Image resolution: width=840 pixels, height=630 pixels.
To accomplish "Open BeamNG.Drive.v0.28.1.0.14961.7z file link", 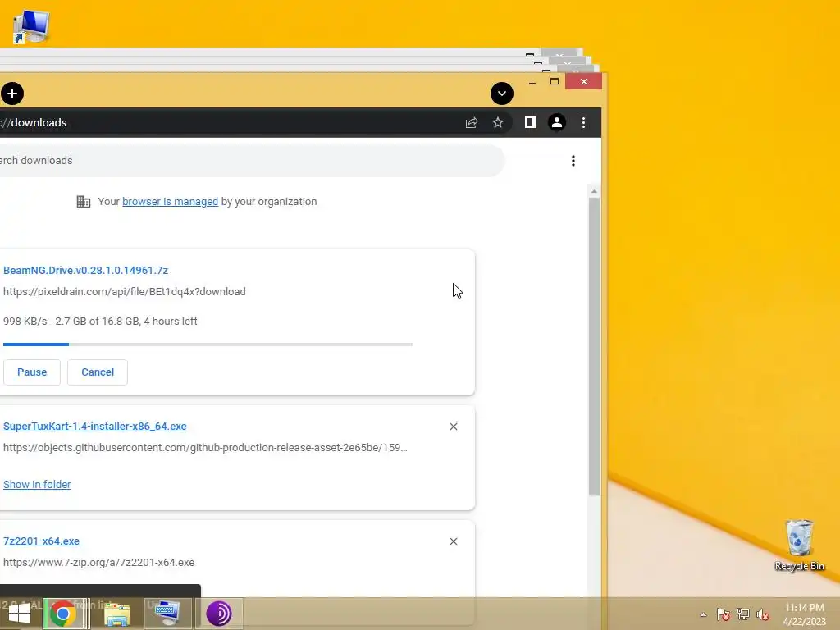I will pyautogui.click(x=85, y=270).
